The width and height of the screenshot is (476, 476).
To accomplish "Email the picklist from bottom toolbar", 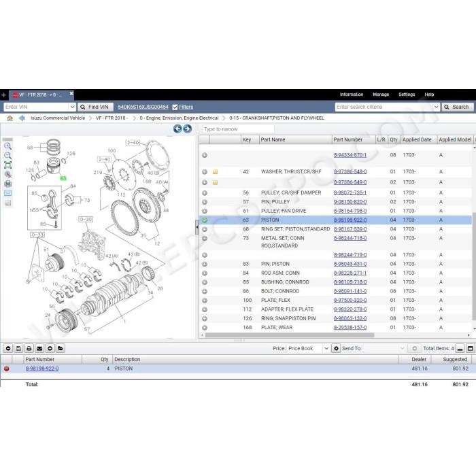I will point(39,348).
